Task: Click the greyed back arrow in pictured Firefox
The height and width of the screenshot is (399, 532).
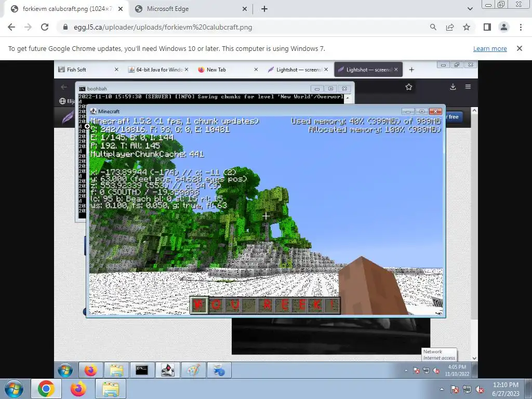Action: 64,87
